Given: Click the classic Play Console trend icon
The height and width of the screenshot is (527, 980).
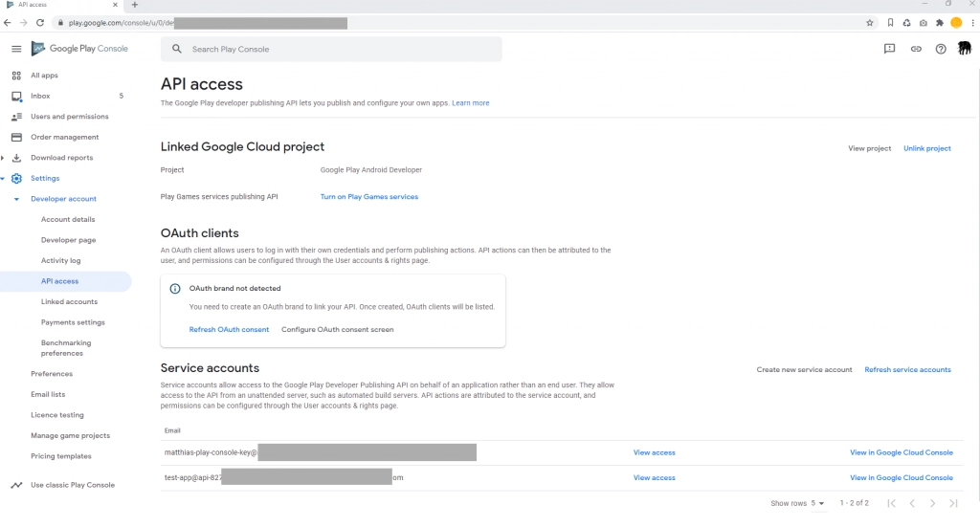Looking at the screenshot, I should 16,485.
